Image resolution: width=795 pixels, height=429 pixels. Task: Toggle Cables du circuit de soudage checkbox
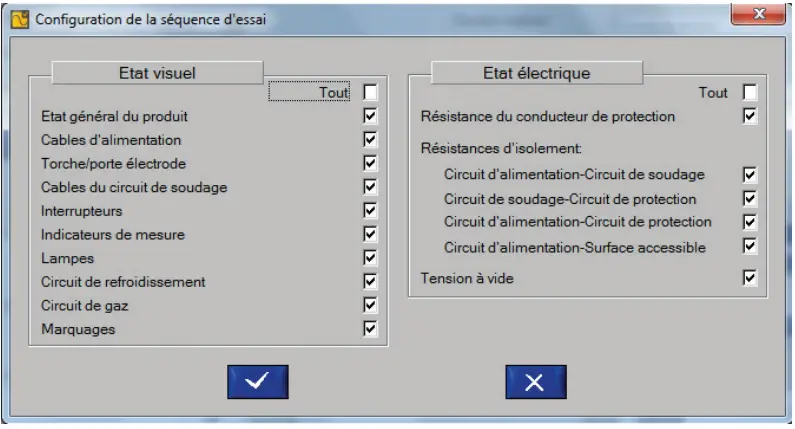pyautogui.click(x=370, y=187)
